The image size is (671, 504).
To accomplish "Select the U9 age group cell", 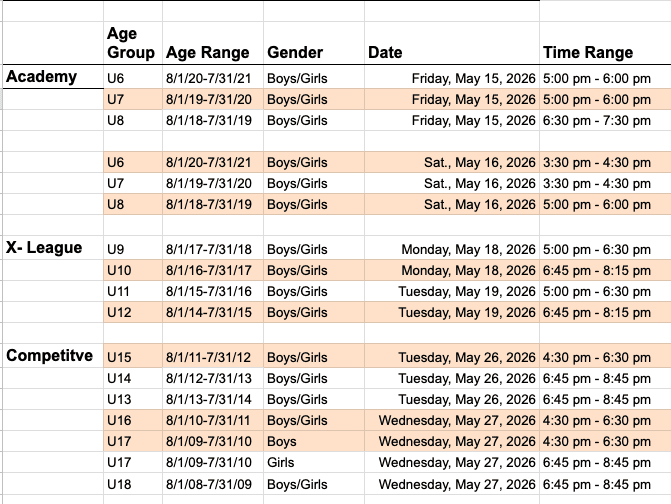I will [118, 249].
